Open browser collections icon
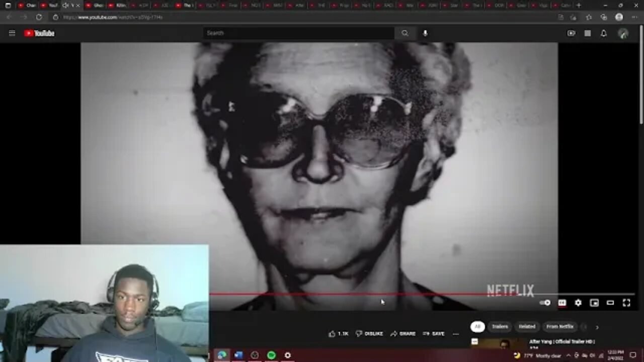The image size is (644, 362). tap(604, 17)
